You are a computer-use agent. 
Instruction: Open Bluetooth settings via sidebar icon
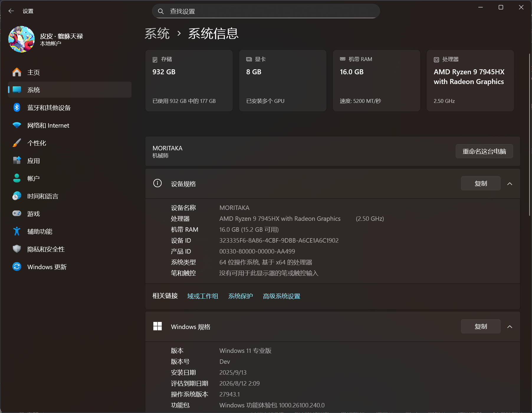(17, 108)
